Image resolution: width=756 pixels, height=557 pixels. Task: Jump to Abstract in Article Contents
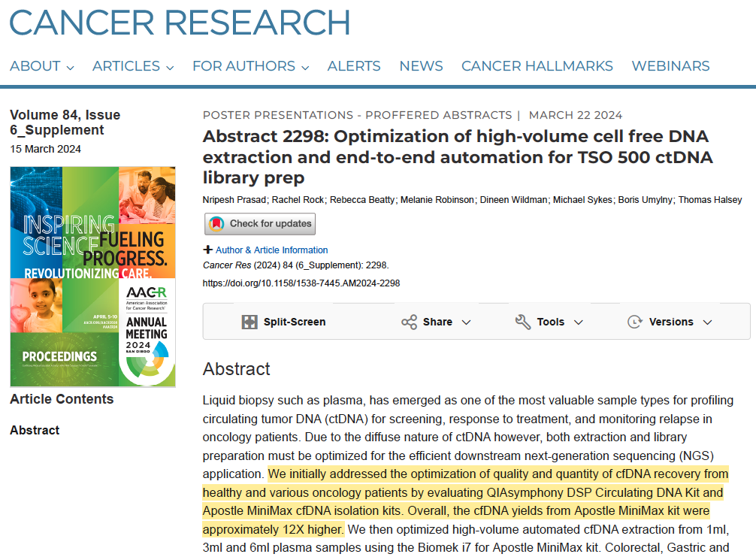(x=35, y=431)
